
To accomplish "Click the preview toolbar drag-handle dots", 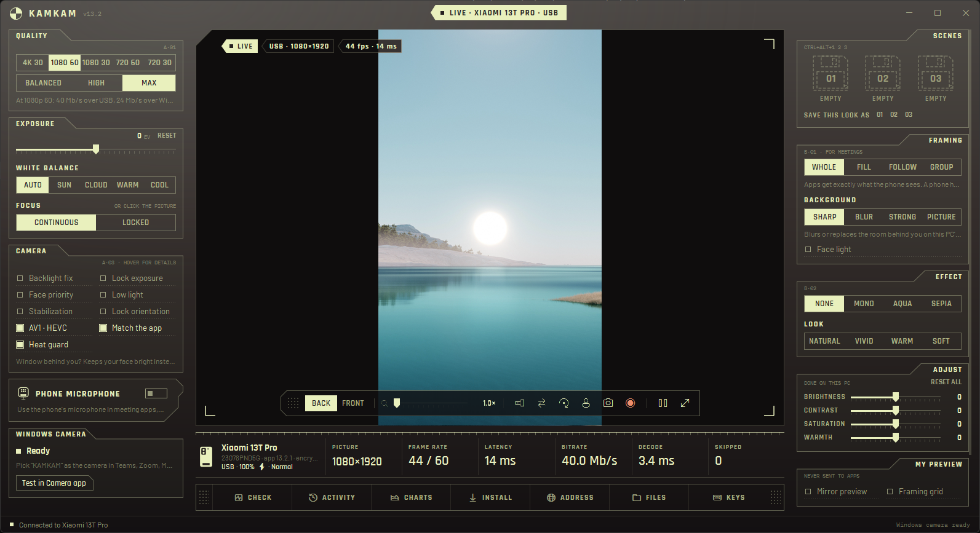I will [293, 403].
